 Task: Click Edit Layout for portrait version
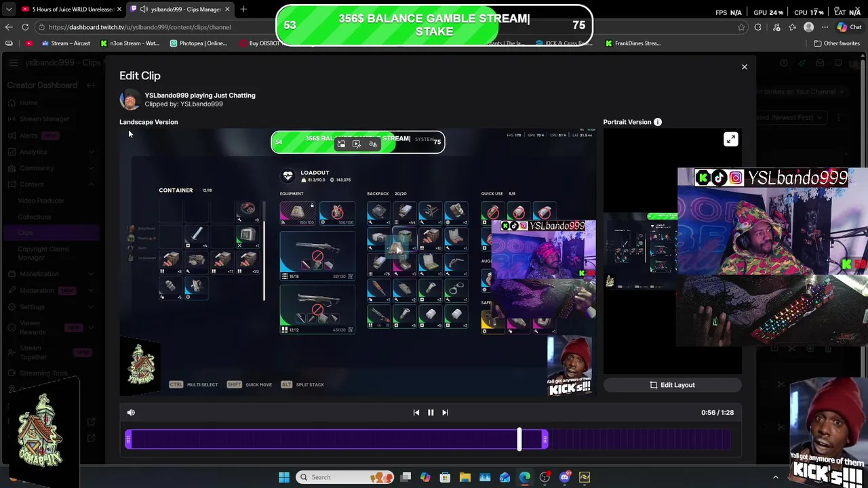pyautogui.click(x=672, y=385)
